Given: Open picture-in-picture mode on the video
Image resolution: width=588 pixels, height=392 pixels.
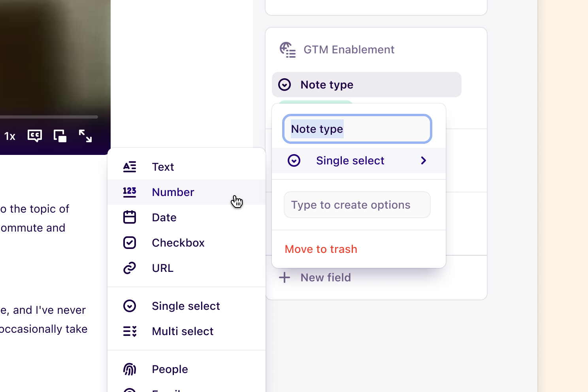Looking at the screenshot, I should [60, 136].
